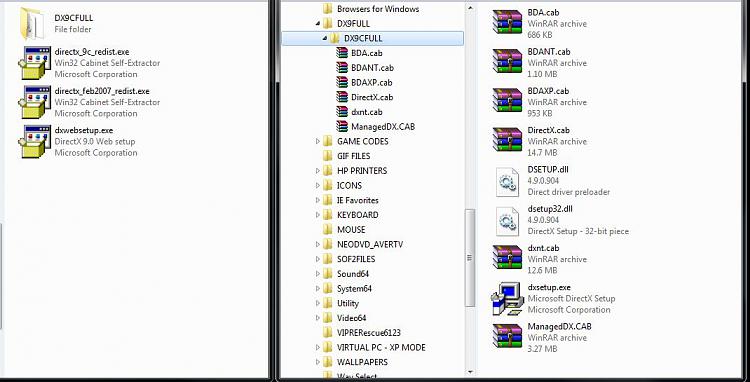The image size is (750, 382).
Task: Collapse the DX9FULL tree node
Action: click(318, 23)
